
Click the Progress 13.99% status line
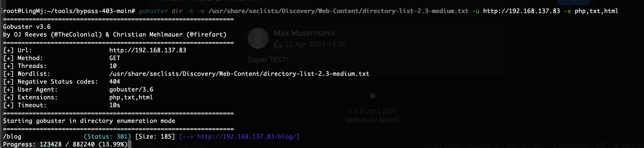tap(65, 144)
